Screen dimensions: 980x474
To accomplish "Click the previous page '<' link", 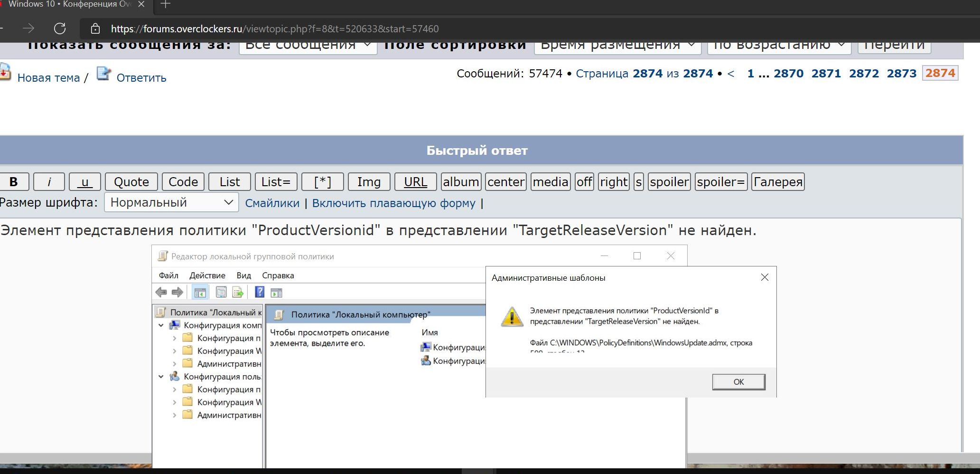I will pyautogui.click(x=731, y=74).
